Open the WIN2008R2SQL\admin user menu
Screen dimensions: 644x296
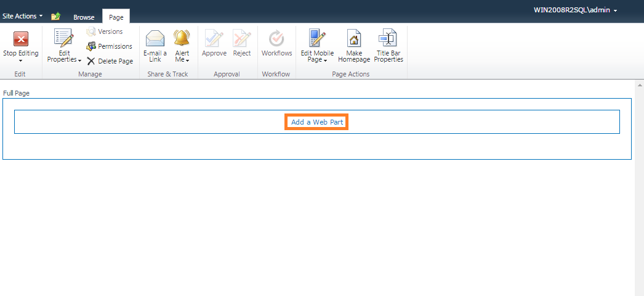tap(575, 10)
